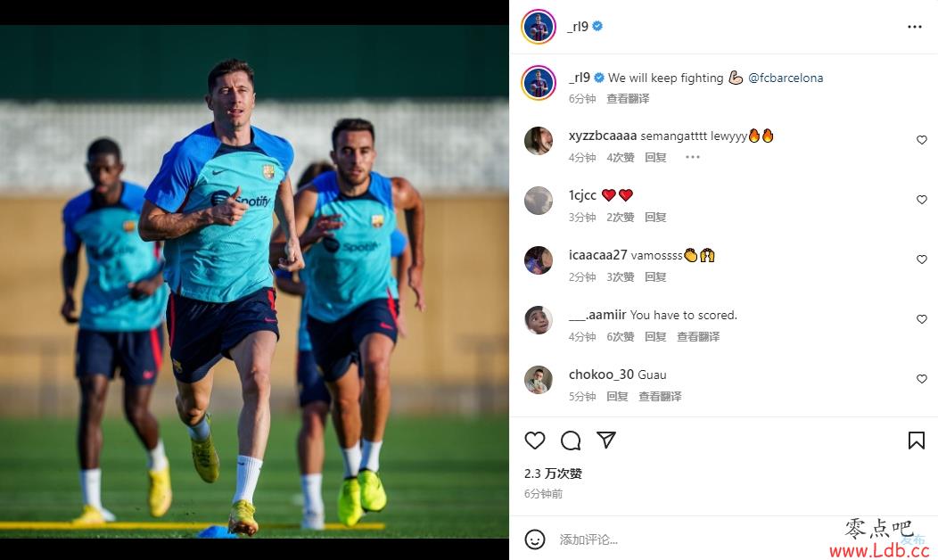
Task: Save the post with the bookmark icon
Action: [916, 441]
